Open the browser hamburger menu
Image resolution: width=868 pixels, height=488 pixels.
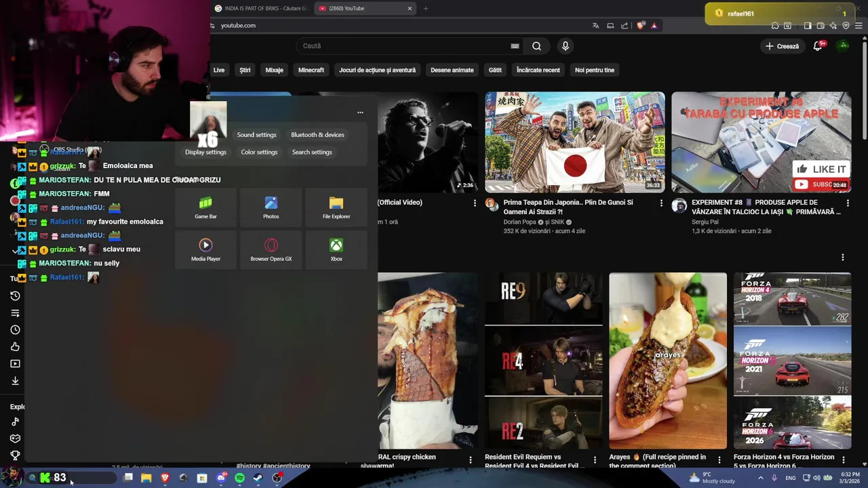click(859, 26)
